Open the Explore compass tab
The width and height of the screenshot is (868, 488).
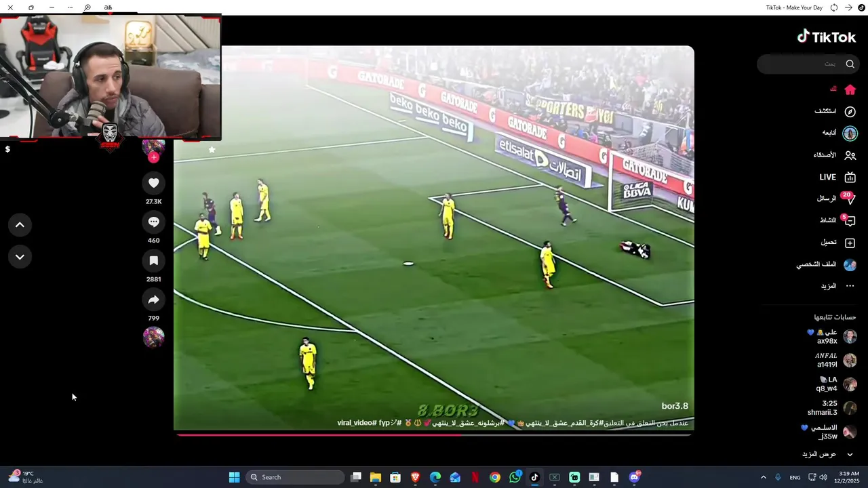850,111
